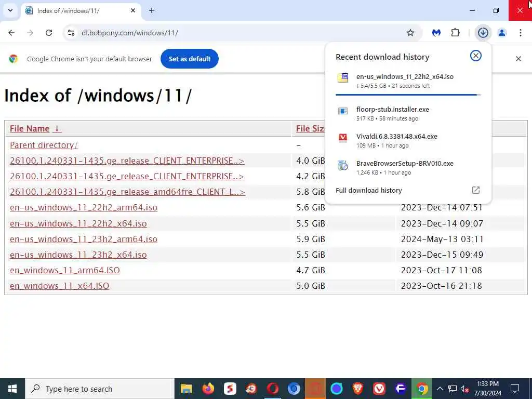View site information icon in address bar

[71, 33]
